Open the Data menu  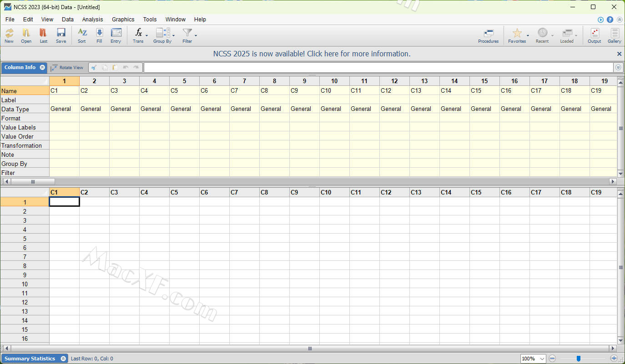[x=68, y=20]
